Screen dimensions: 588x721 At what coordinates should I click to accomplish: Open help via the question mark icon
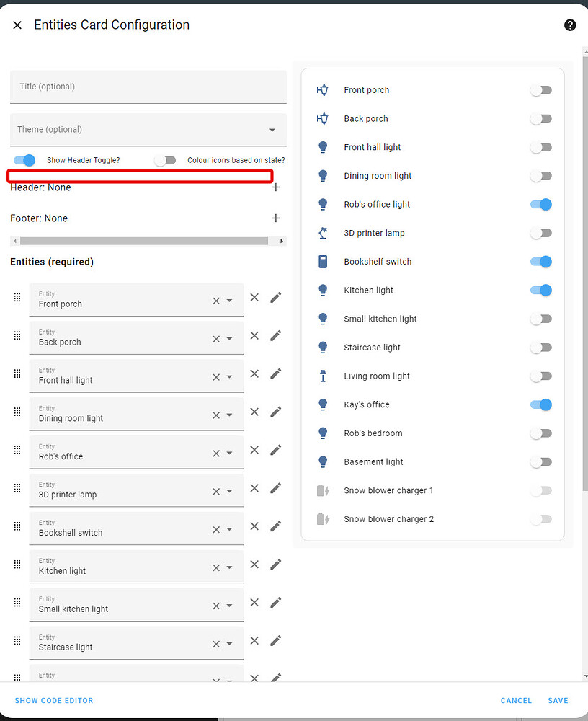570,25
